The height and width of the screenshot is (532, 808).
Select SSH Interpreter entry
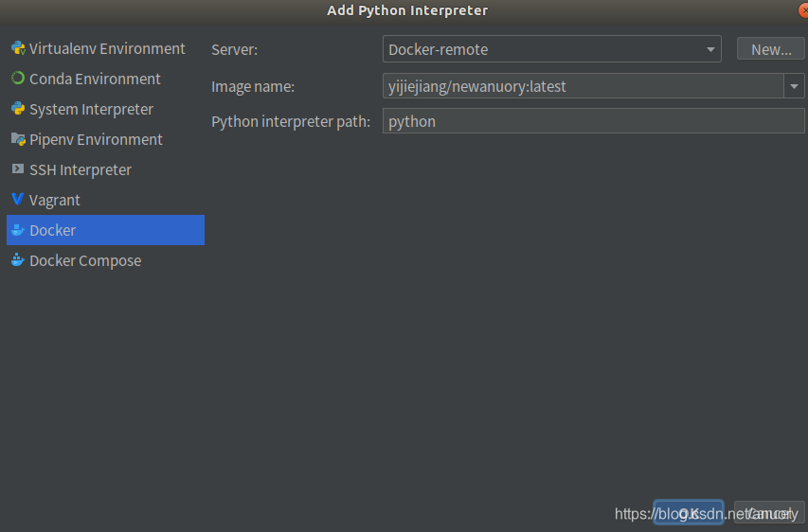106,170
